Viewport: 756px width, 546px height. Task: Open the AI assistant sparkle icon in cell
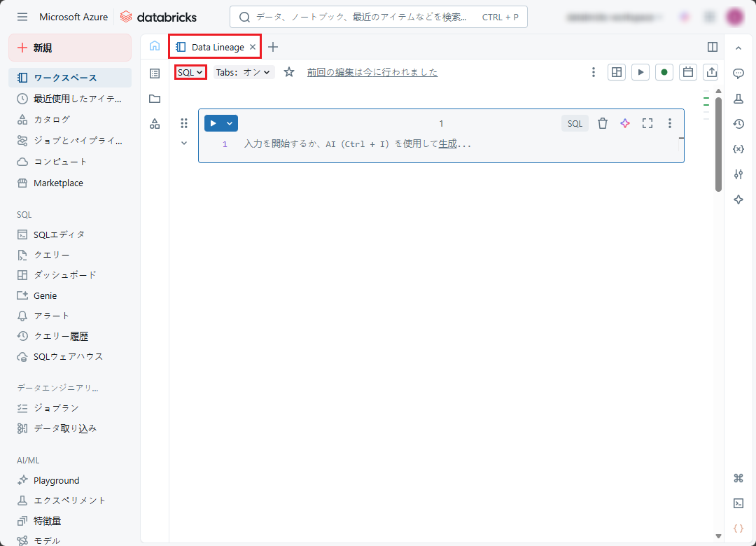625,123
